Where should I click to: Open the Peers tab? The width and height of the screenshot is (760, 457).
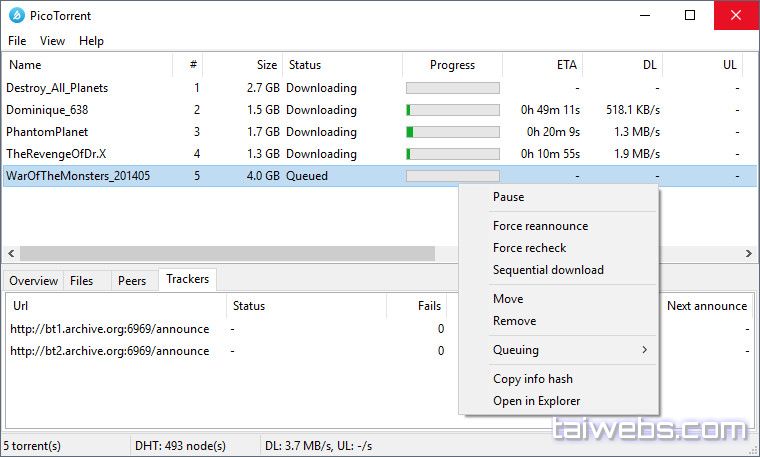click(x=132, y=281)
